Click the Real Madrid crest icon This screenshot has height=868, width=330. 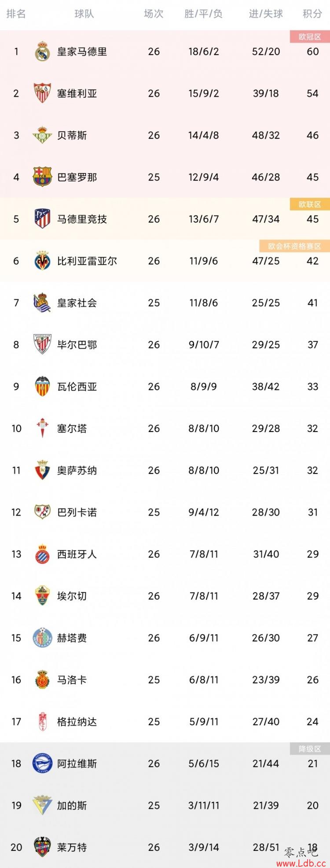[42, 52]
